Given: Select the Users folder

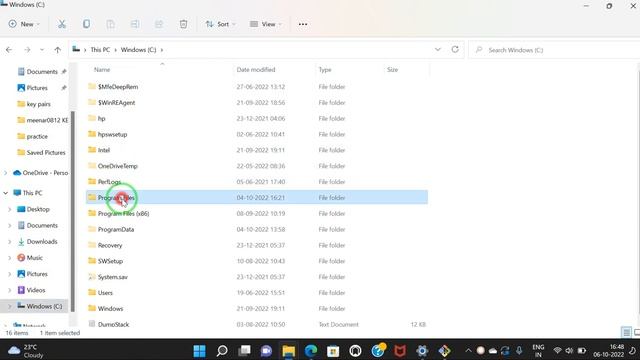Looking at the screenshot, I should [x=257, y=293].
